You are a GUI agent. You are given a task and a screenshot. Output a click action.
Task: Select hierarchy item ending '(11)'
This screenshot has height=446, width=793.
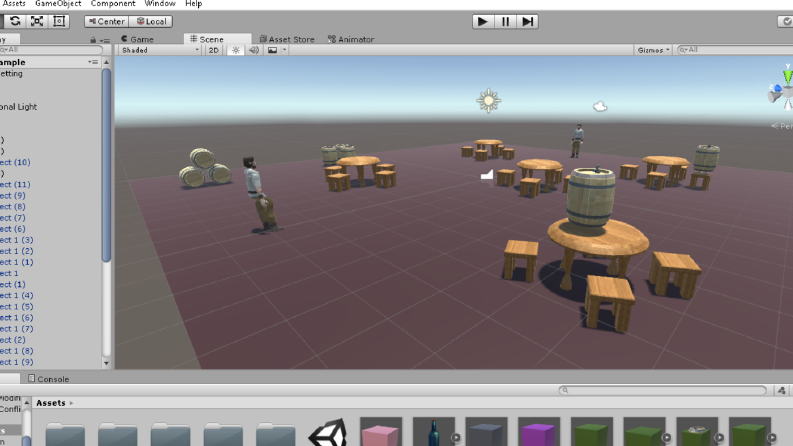(15, 185)
